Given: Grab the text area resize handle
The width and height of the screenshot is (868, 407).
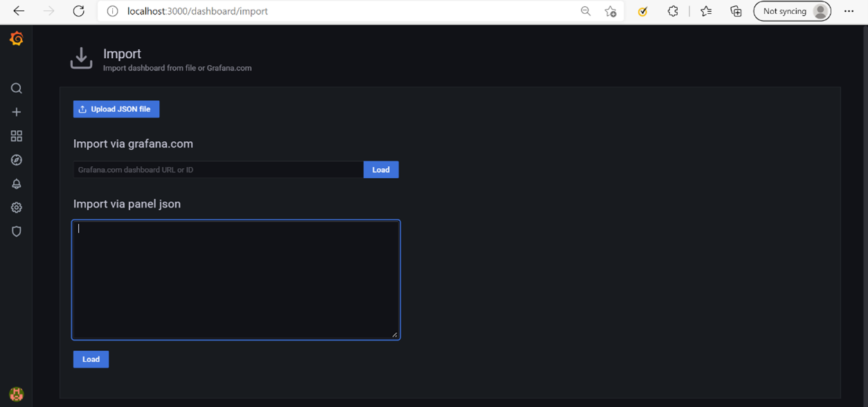Looking at the screenshot, I should 395,334.
